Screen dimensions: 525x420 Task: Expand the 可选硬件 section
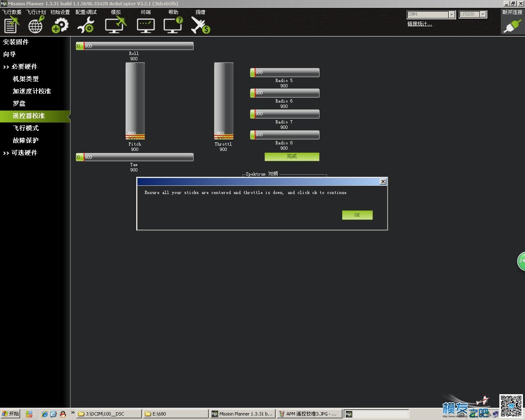coord(20,153)
